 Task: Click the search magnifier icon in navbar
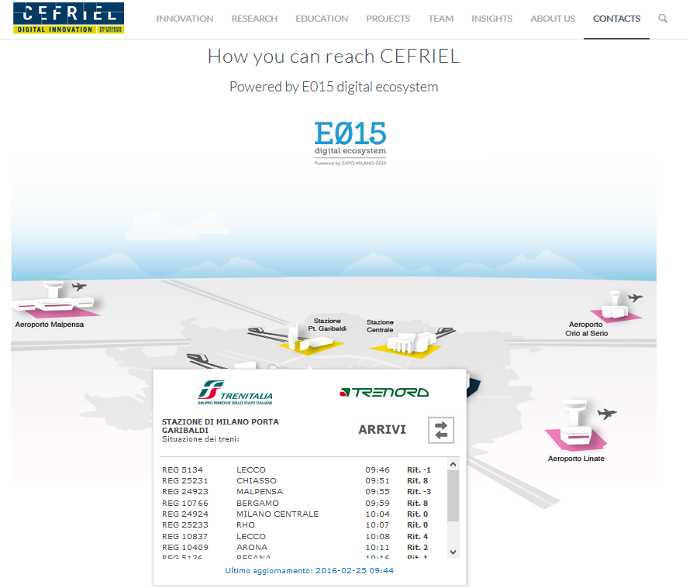[x=663, y=19]
